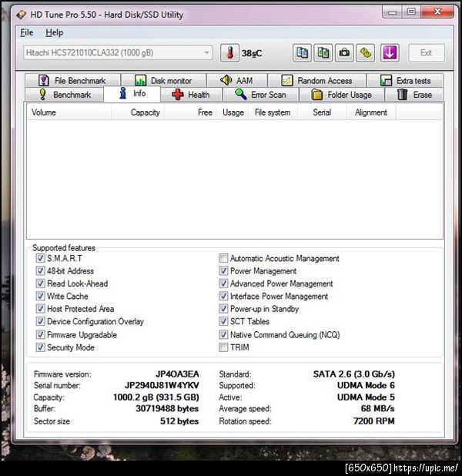Click the buffer value 30719488 bytes
Screen dimensions: 462x476
pyautogui.click(x=167, y=409)
